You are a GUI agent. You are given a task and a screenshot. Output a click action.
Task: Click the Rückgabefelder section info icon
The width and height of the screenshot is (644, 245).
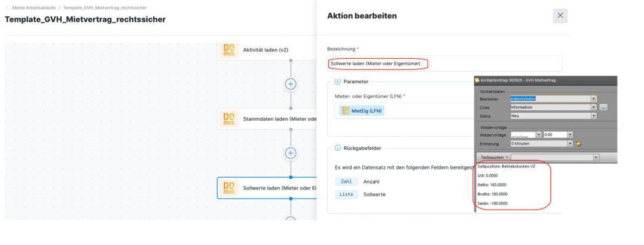(338, 148)
